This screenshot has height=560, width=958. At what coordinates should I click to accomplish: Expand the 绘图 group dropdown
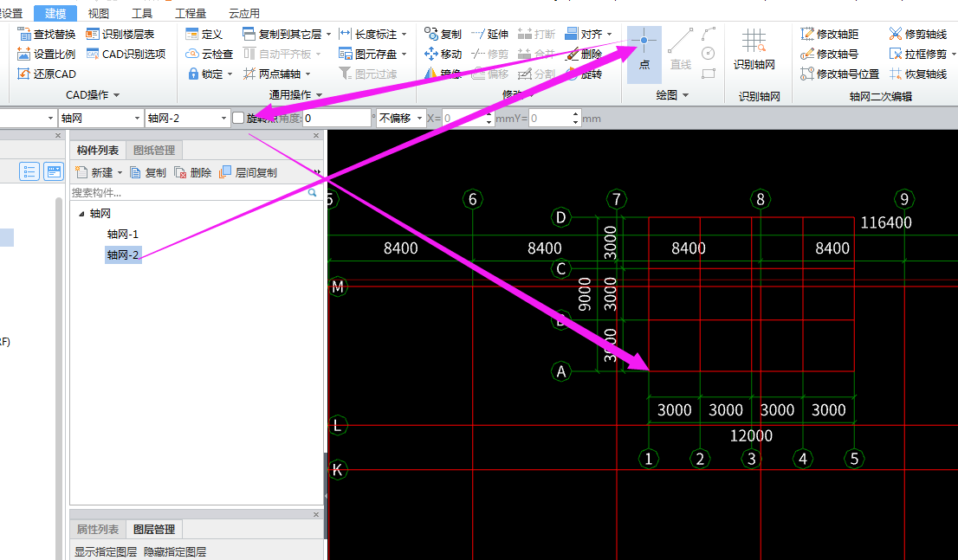pos(685,95)
